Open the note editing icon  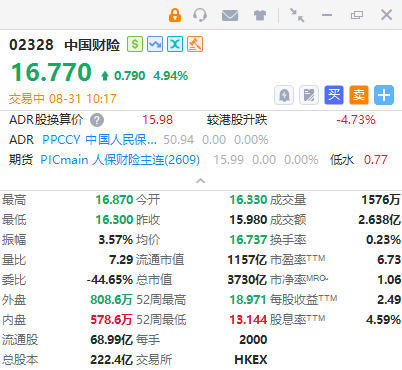[309, 95]
